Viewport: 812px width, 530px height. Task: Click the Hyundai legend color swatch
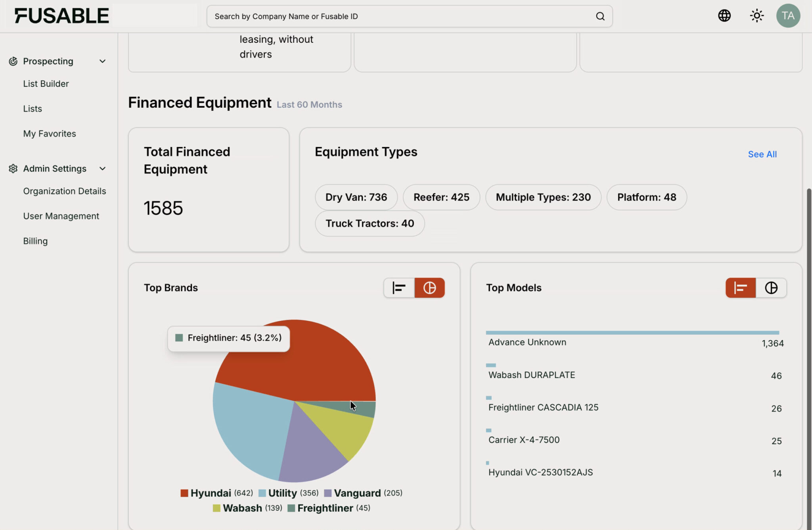click(x=184, y=493)
